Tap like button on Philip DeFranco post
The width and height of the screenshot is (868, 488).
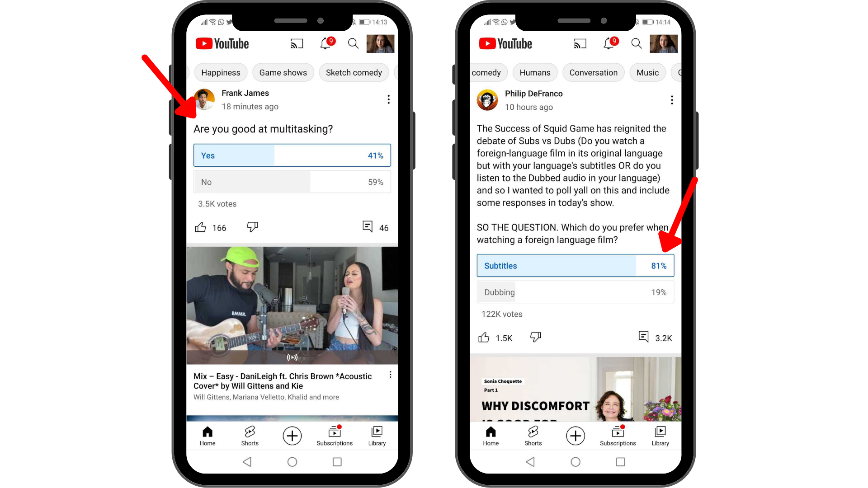click(x=484, y=338)
